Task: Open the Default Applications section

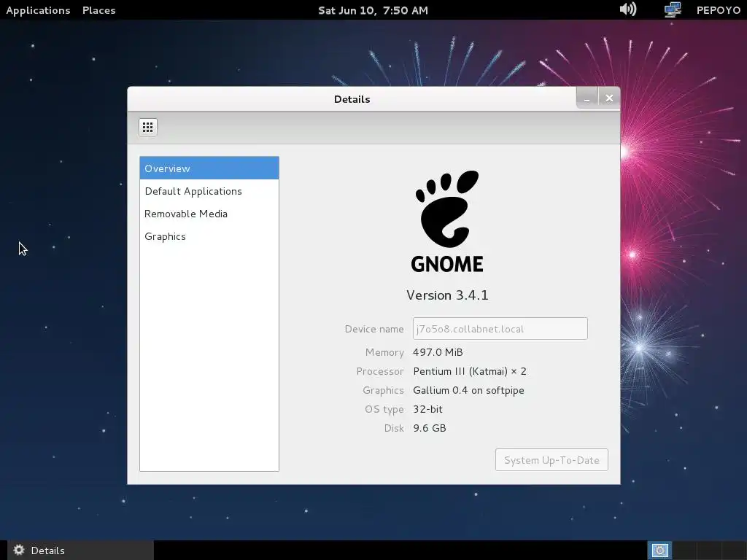Action: click(209, 191)
